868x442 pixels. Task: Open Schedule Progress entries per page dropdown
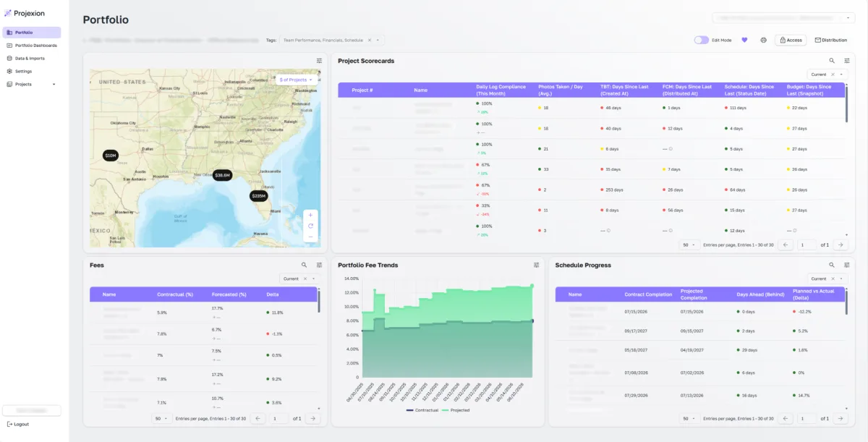(x=689, y=418)
